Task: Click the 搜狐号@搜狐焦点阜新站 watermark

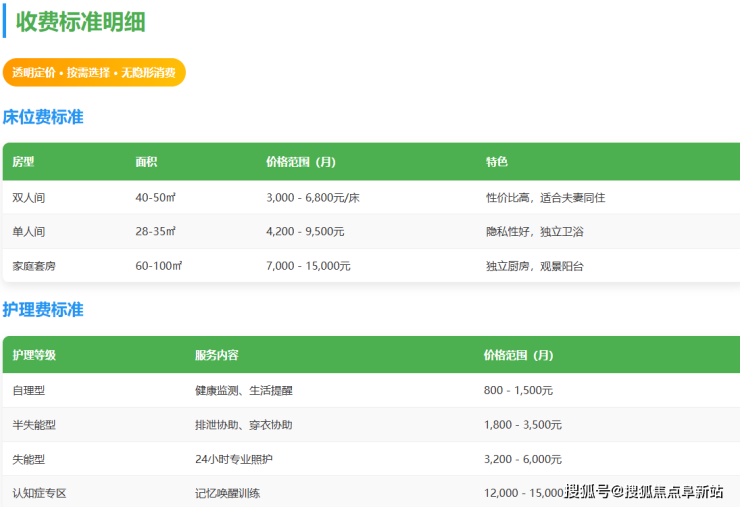Action: pos(643,491)
